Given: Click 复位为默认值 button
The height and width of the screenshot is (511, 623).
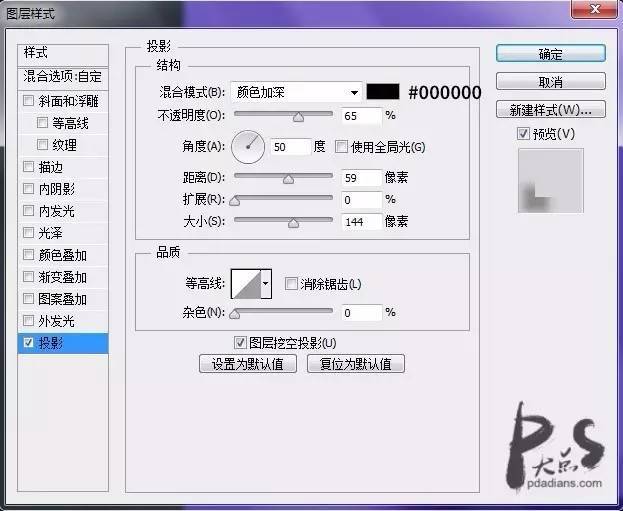Looking at the screenshot, I should coord(356,364).
